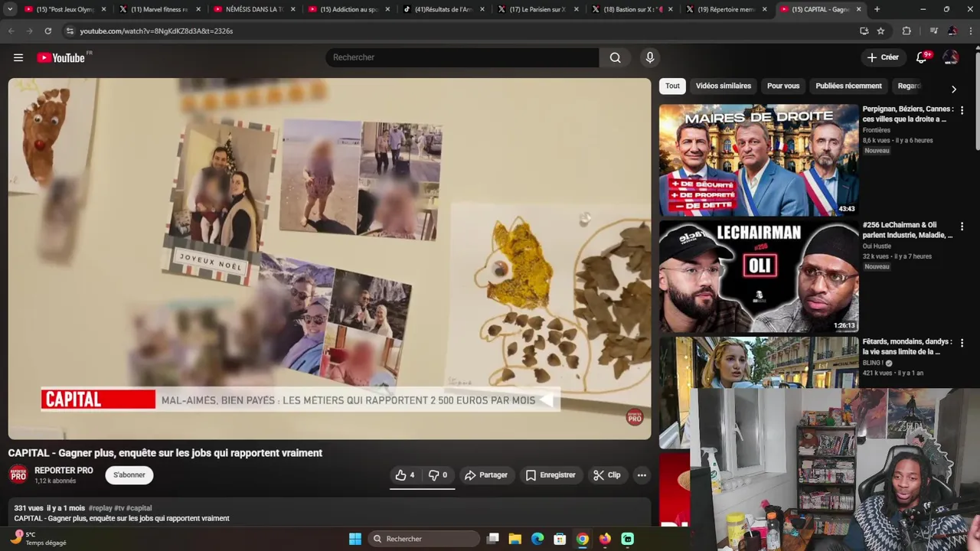Select the Tout filter chip
Screen dimensions: 980x551
pyautogui.click(x=672, y=86)
